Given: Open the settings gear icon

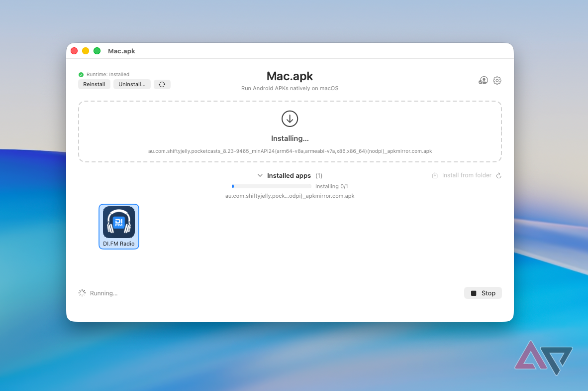Looking at the screenshot, I should (497, 80).
